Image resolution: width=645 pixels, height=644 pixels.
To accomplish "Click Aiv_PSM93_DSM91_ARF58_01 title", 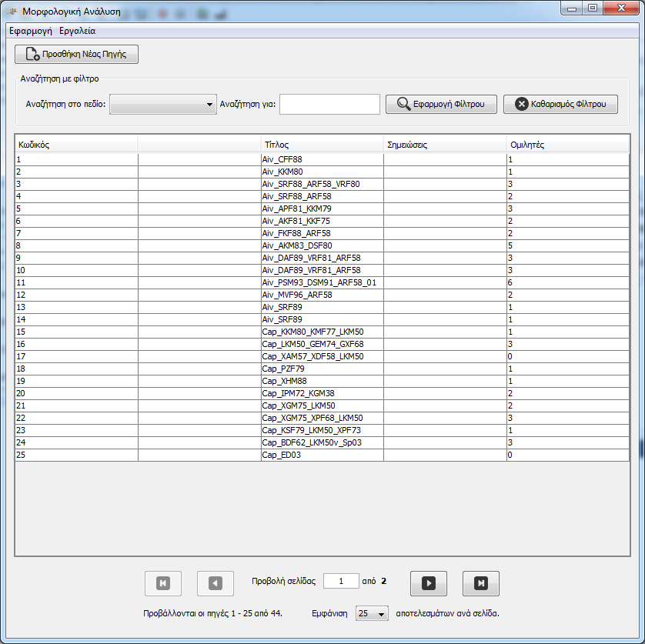I will 322,283.
